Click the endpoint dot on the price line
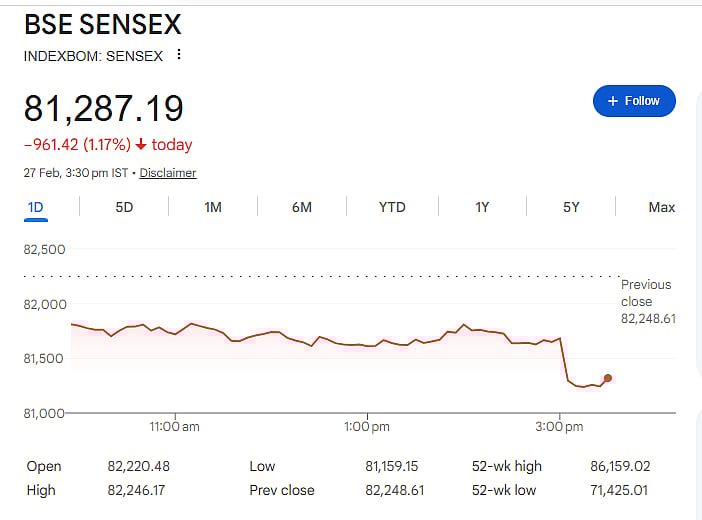This screenshot has height=520, width=702. [x=608, y=378]
